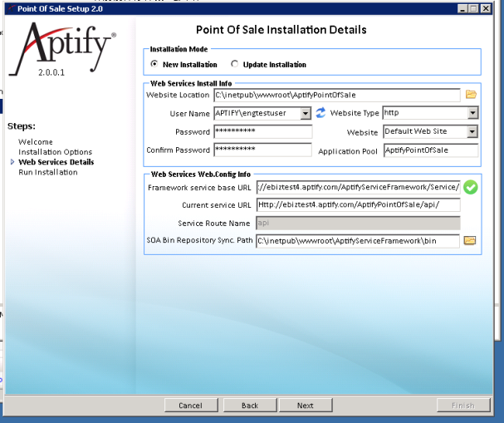Go to Welcome step
Viewport: 504px width, 423px height.
pos(36,142)
